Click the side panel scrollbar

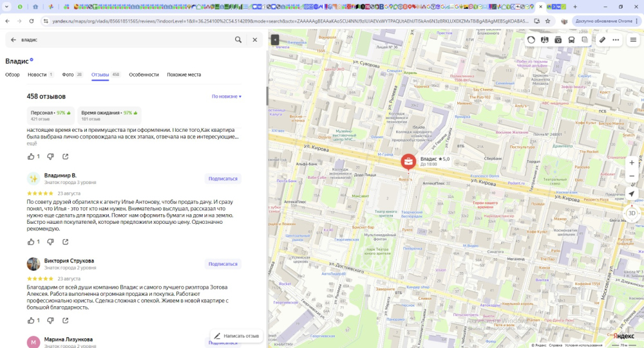267,96
